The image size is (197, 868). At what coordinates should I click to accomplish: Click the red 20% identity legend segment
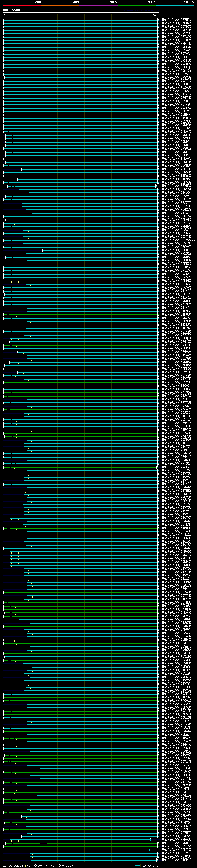pyautogui.click(x=22, y=6)
